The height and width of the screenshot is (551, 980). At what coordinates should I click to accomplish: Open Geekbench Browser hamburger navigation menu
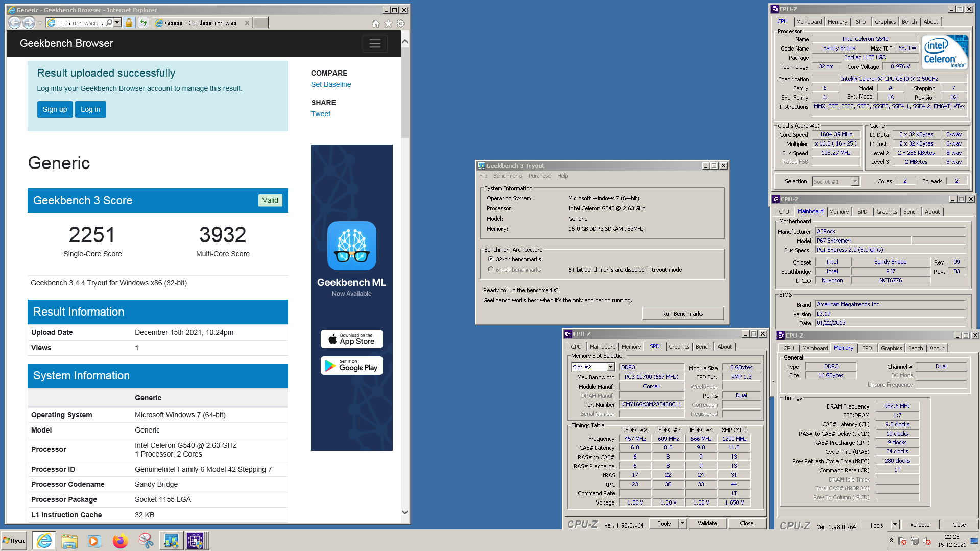(375, 44)
